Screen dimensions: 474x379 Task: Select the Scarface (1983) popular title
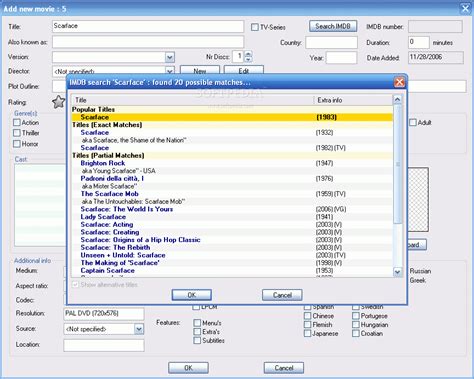[x=232, y=117]
